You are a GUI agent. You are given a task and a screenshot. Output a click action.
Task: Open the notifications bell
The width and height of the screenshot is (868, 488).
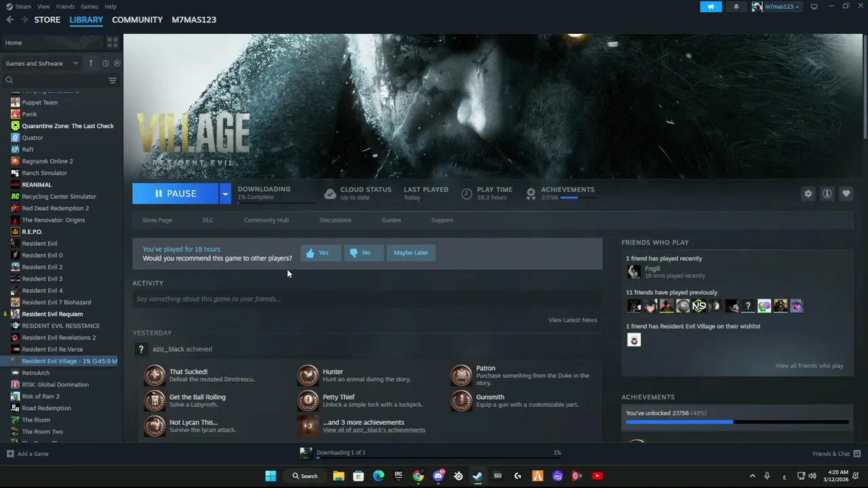coord(736,7)
